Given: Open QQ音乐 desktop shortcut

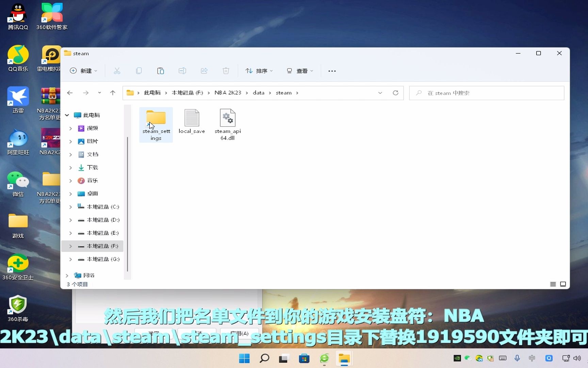Looking at the screenshot, I should [x=18, y=58].
